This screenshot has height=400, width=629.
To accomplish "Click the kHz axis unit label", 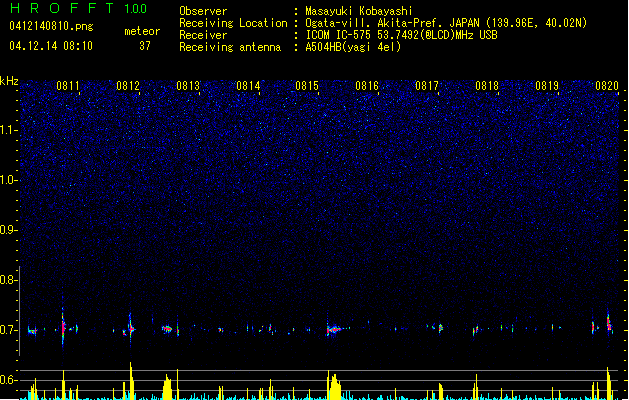I will click(9, 81).
